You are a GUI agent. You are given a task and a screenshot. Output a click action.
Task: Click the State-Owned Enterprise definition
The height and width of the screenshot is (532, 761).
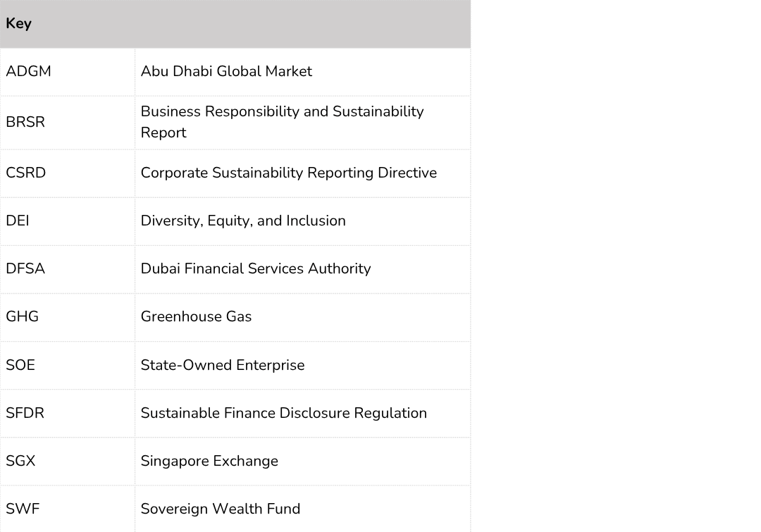tap(223, 365)
